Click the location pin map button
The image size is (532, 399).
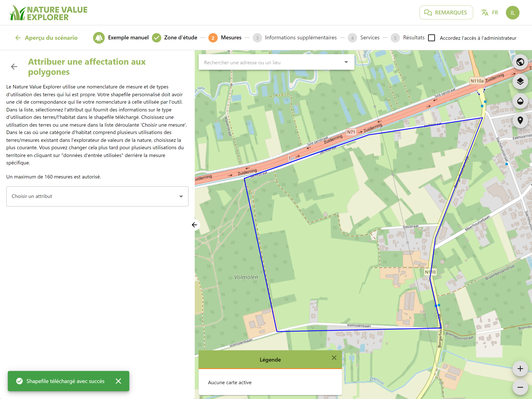520,120
